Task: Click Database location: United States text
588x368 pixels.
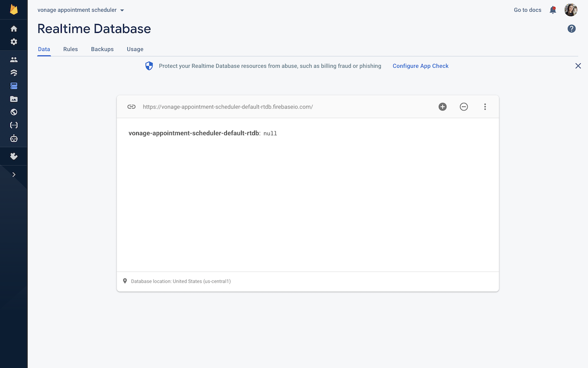Action: pyautogui.click(x=181, y=282)
